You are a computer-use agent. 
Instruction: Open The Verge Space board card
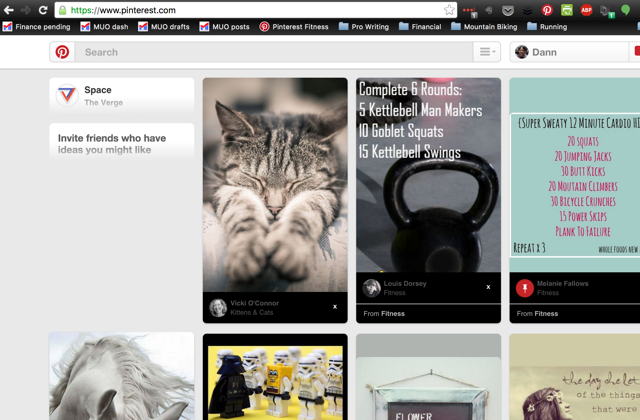[x=122, y=95]
